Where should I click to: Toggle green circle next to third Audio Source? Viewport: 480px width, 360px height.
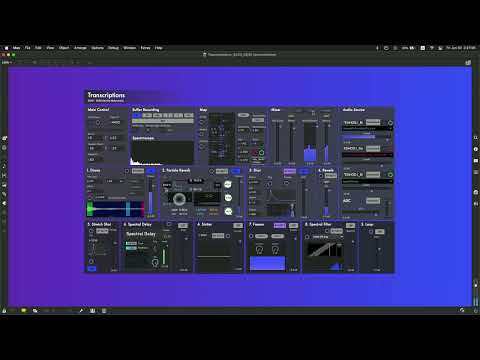tap(390, 174)
